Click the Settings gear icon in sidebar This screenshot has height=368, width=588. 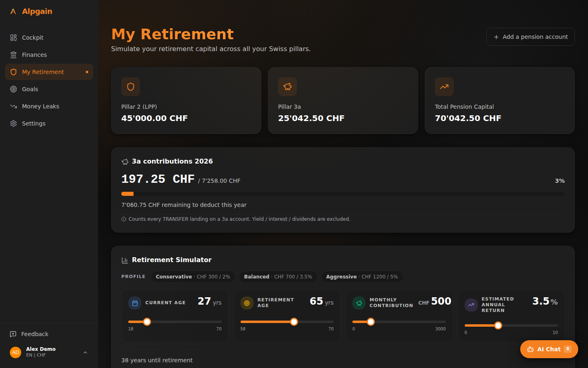click(13, 123)
